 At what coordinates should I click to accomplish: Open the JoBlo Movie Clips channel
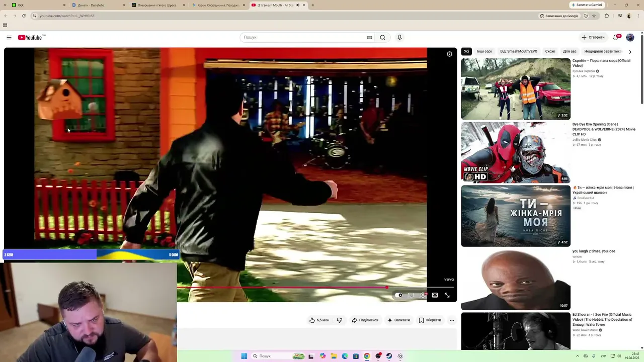point(585,140)
